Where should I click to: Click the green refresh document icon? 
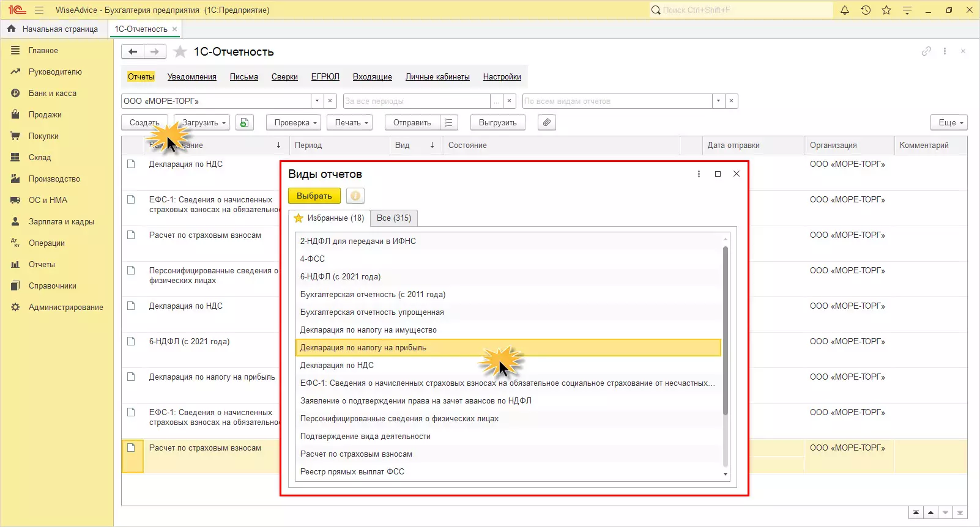click(244, 123)
